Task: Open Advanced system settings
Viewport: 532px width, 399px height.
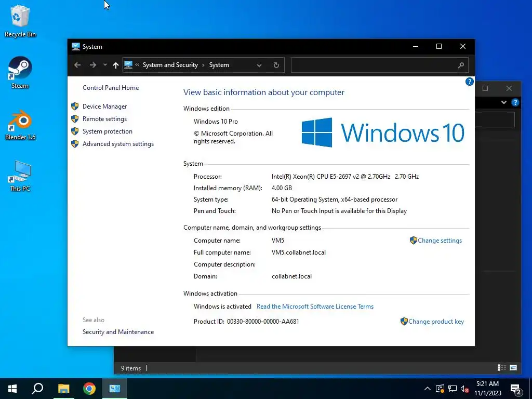Action: (118, 144)
